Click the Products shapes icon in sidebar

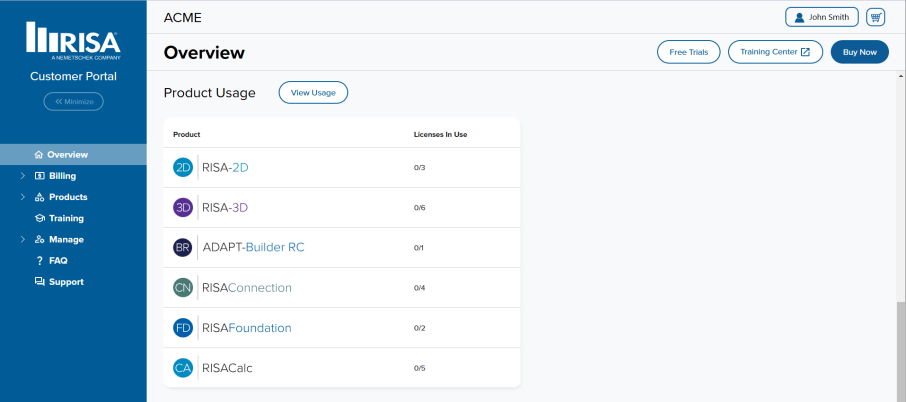tap(40, 197)
